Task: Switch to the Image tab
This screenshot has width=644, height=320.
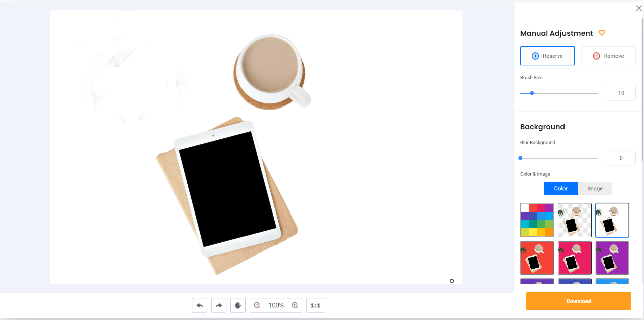Action: pos(595,188)
